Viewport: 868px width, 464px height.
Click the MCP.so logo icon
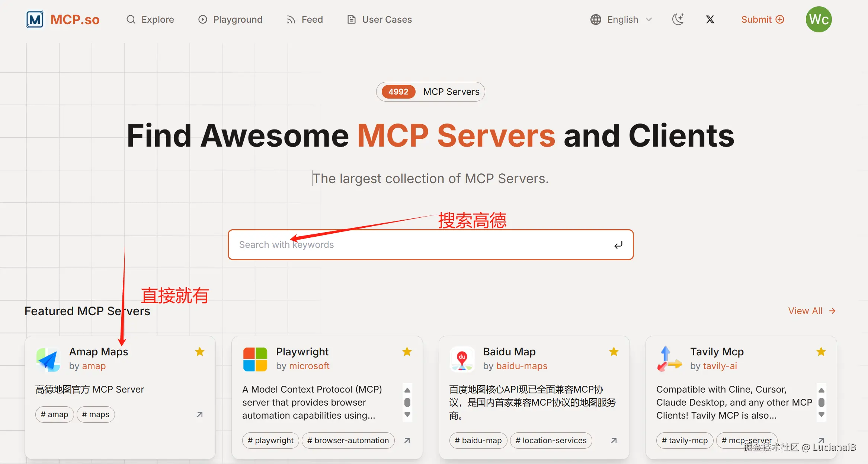point(35,19)
